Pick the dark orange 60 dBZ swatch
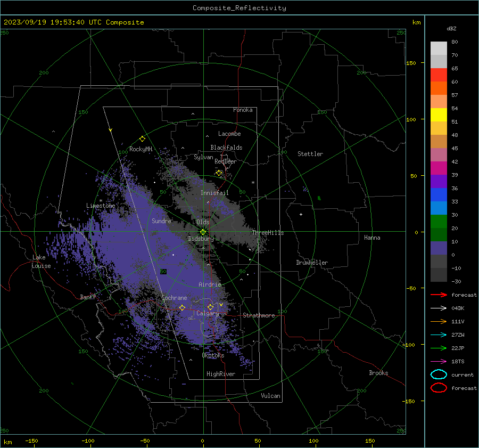Viewport: 479px width, 448px height. coord(439,88)
